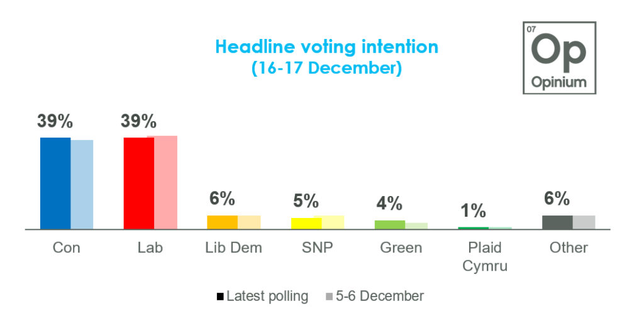Select the dark blue Con bar
644x316 pixels.
(55, 183)
